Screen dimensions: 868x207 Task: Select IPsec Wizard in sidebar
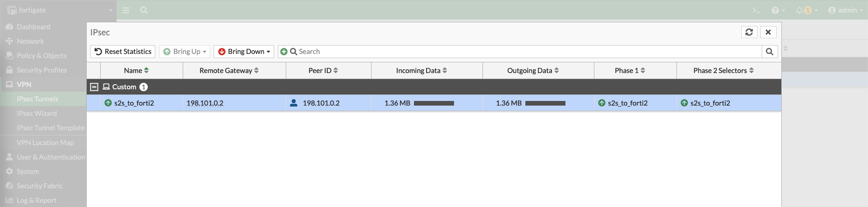pyautogui.click(x=36, y=114)
